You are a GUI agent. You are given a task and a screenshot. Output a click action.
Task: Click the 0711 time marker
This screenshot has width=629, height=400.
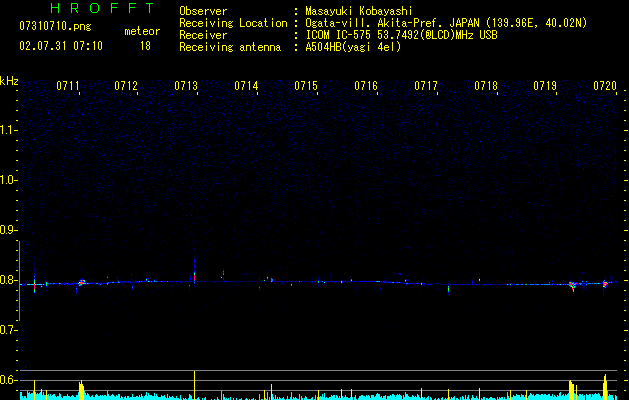coord(68,85)
